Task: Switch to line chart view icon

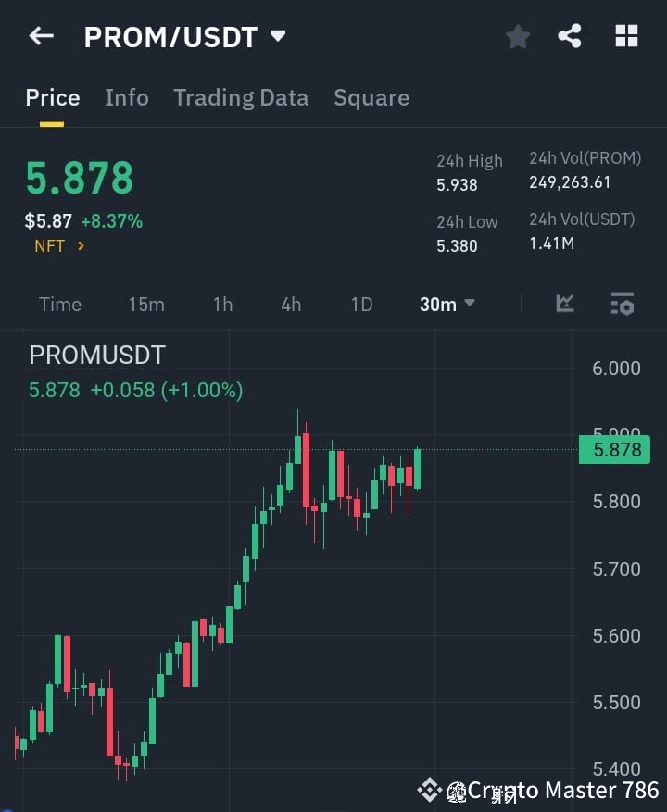Action: 565,304
